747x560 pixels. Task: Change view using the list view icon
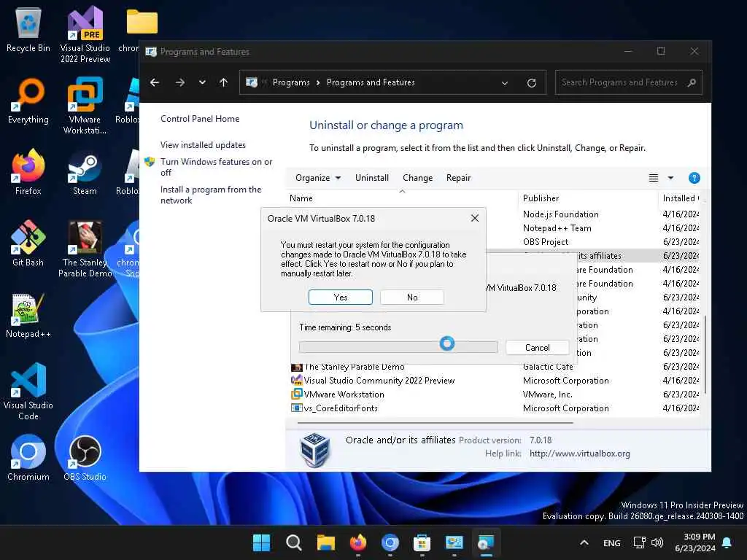(x=654, y=178)
